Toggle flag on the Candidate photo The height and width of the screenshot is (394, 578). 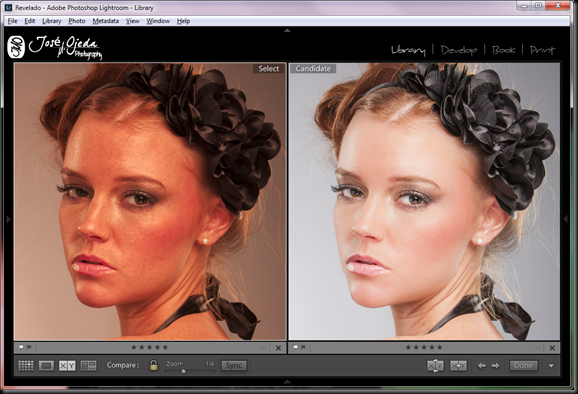pos(296,347)
